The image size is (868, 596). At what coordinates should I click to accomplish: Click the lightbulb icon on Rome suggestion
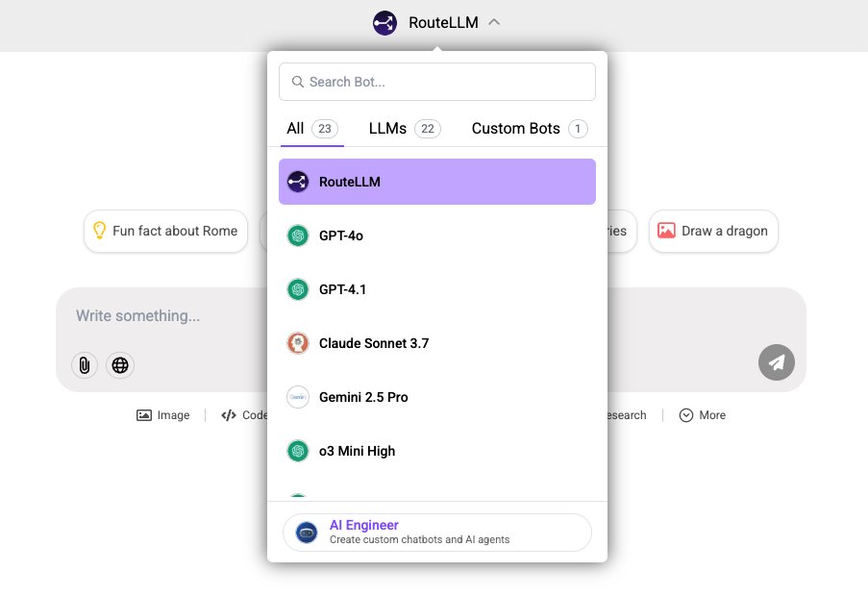point(100,230)
